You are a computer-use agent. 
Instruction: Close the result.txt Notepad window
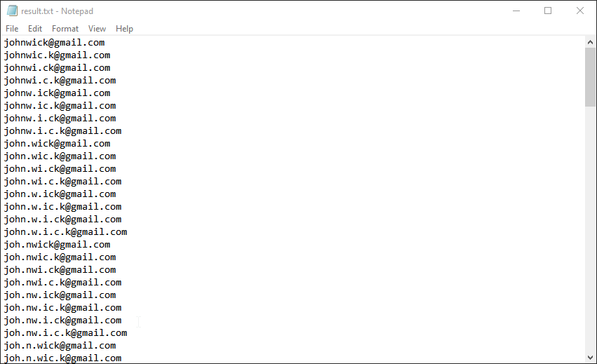[x=580, y=11]
